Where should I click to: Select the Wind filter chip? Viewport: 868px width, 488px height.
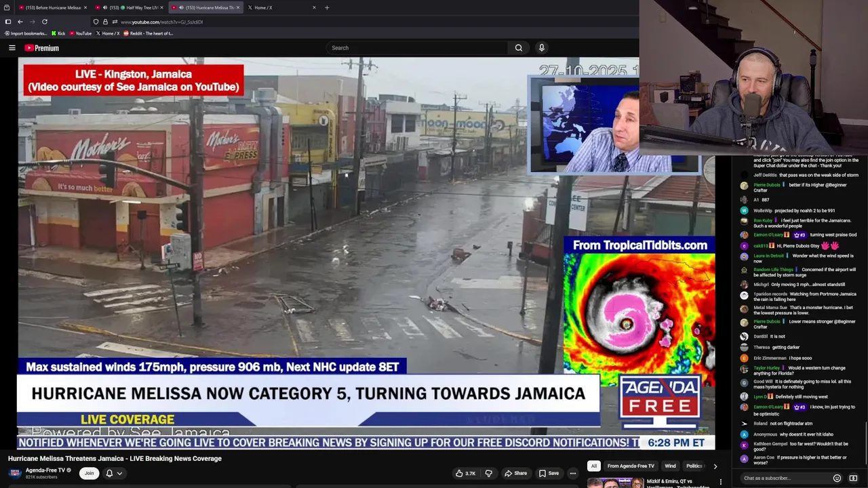pyautogui.click(x=670, y=466)
